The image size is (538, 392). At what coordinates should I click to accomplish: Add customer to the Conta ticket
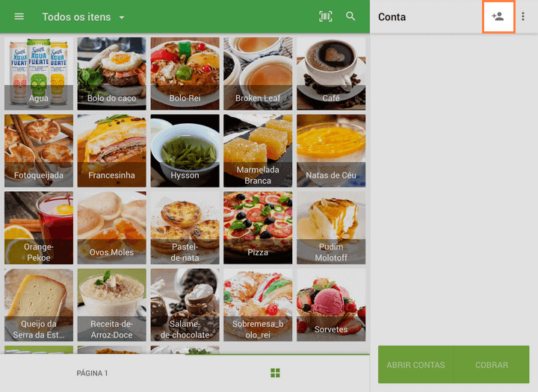point(498,16)
